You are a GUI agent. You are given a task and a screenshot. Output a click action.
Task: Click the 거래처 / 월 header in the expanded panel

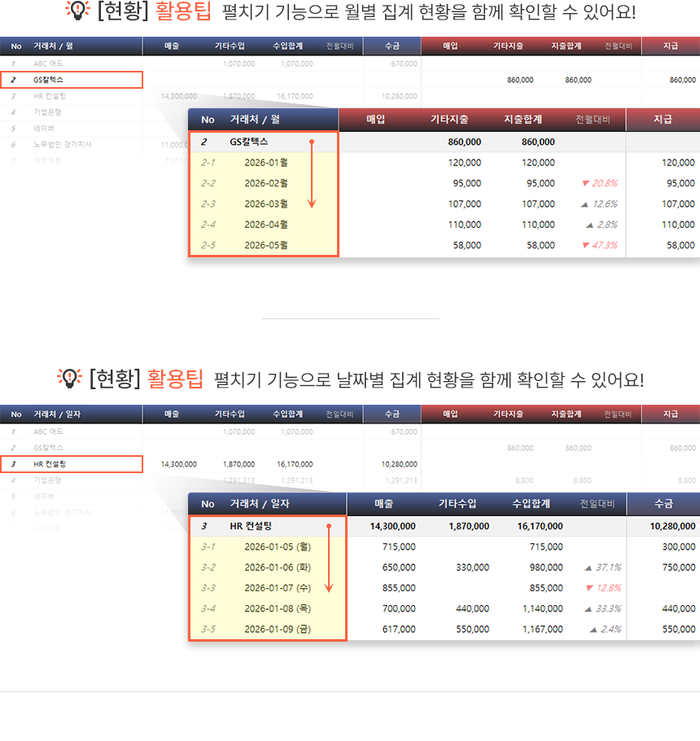point(255,120)
